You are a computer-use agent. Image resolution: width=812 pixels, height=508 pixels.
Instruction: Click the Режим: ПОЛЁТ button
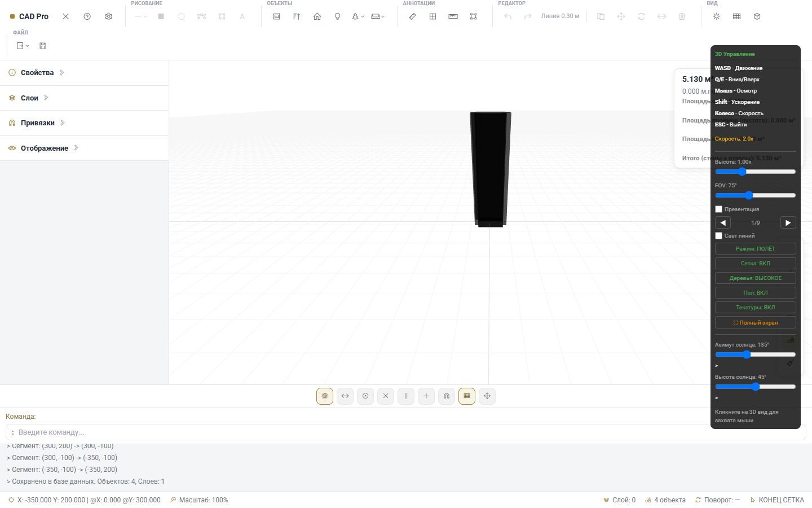755,249
